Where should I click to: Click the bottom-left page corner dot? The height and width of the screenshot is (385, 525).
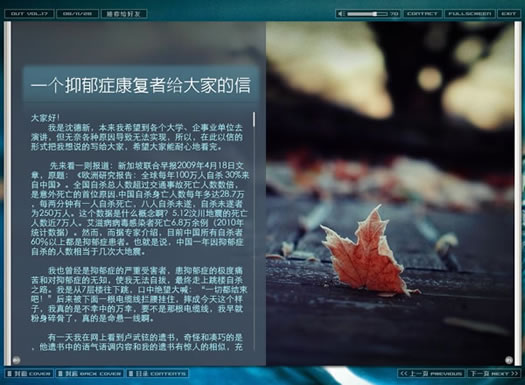pyautogui.click(x=16, y=360)
